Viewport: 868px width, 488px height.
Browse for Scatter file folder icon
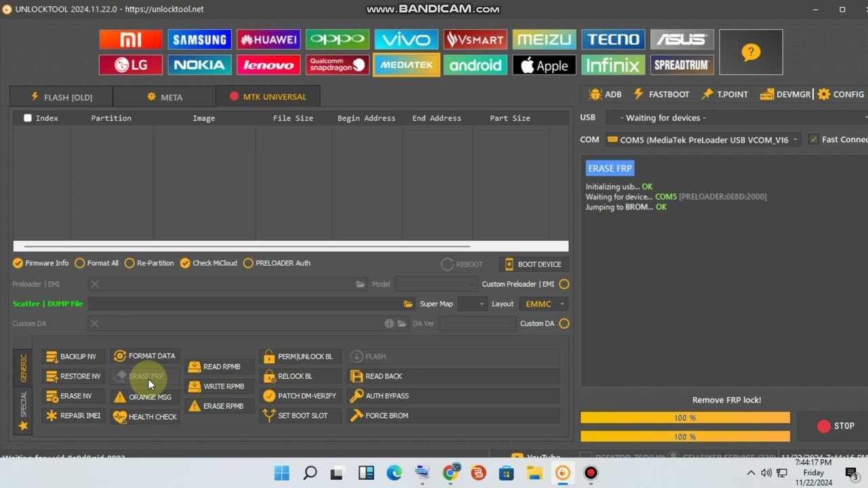coord(408,304)
